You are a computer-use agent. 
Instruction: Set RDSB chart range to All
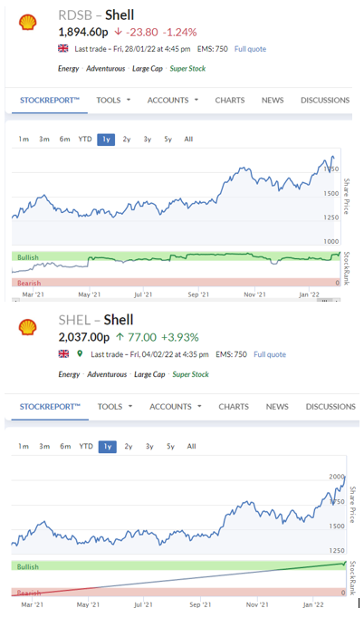[x=188, y=140]
